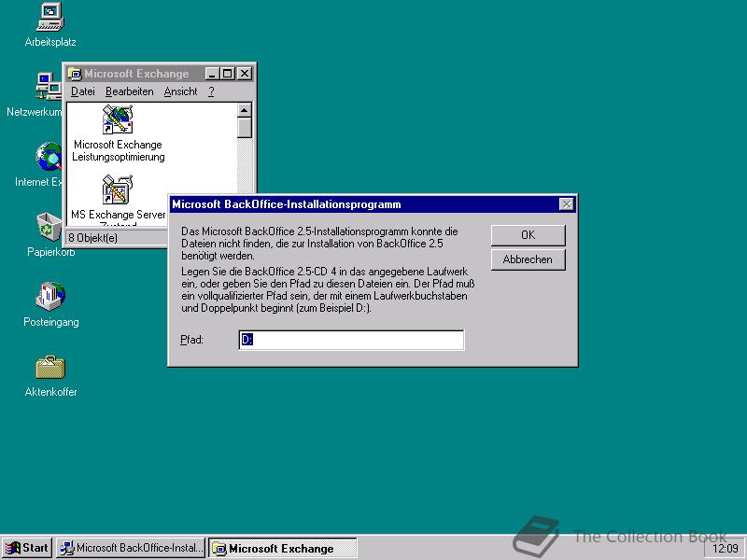Open the Datei menu in Microsoft Exchange
Image resolution: width=747 pixels, height=560 pixels.
(x=83, y=91)
